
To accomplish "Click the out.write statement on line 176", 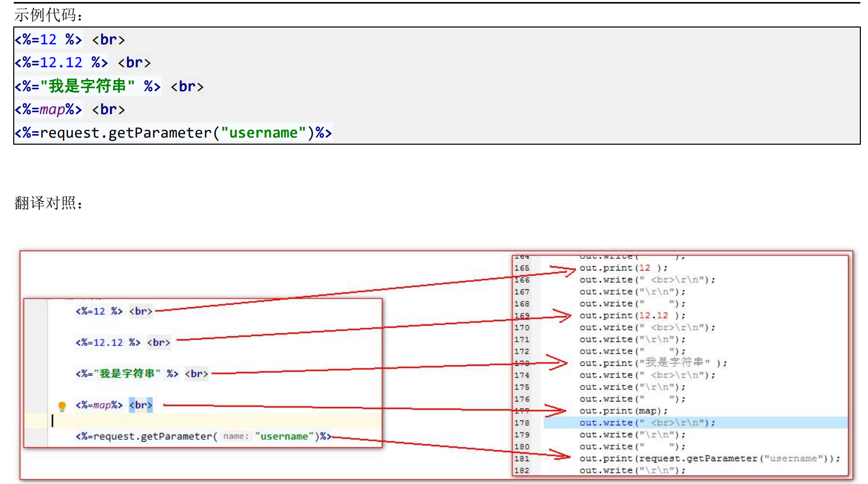I will tap(633, 399).
